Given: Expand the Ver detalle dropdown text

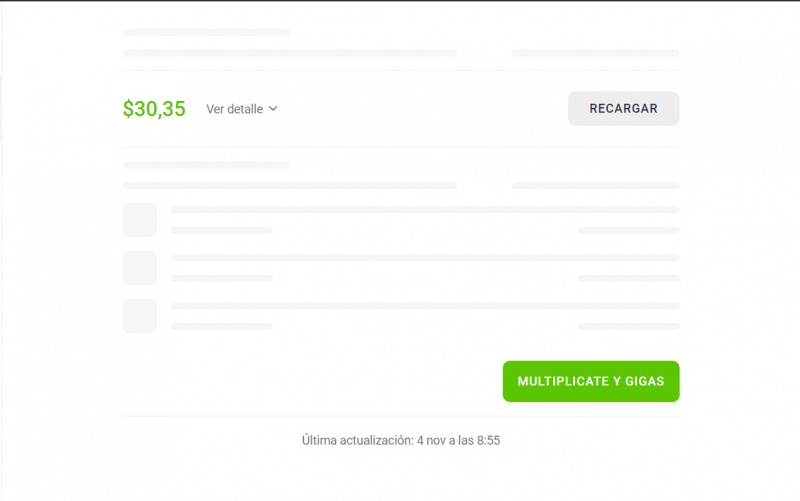Looking at the screenshot, I should click(x=235, y=109).
